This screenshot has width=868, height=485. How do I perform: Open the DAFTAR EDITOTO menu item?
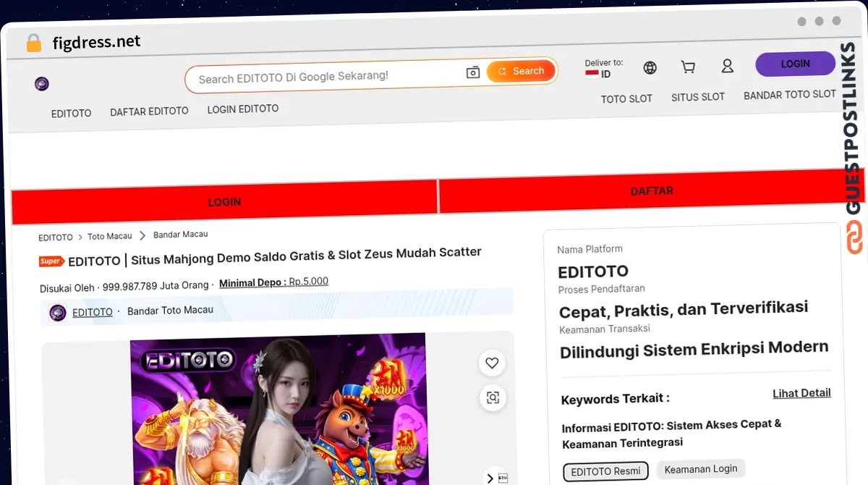[149, 111]
